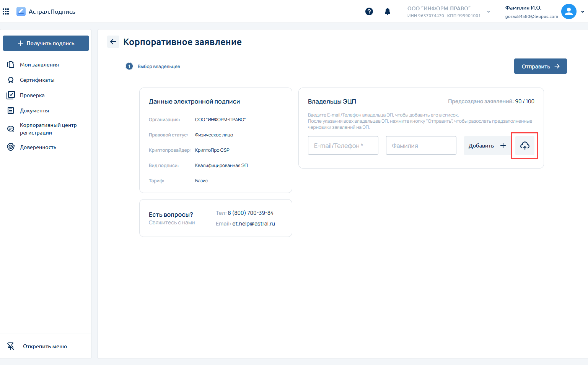Viewport: 588px width, 365px height.
Task: Click the Квалифицированная ЭП value
Action: click(x=222, y=165)
